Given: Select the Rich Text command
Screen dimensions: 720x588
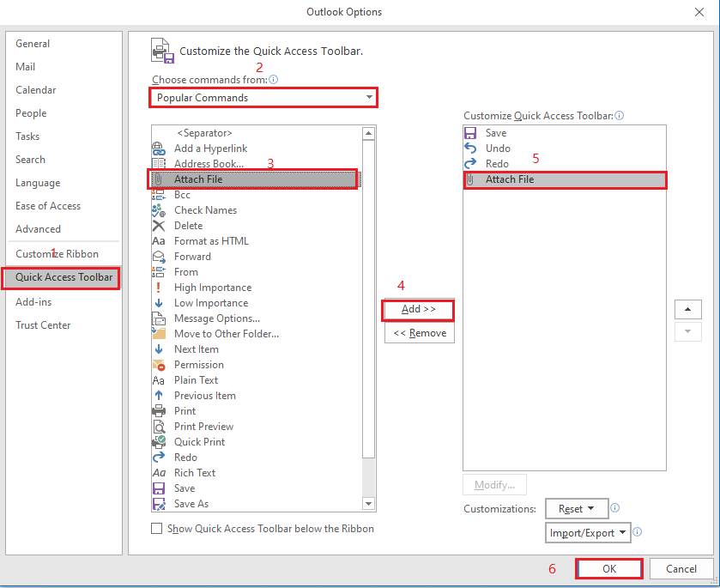Looking at the screenshot, I should [x=257, y=473].
